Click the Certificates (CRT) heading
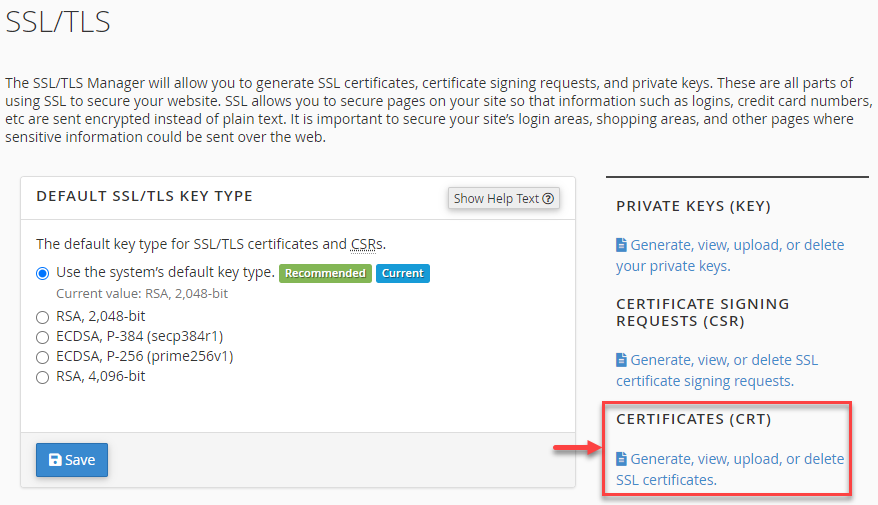 (694, 419)
